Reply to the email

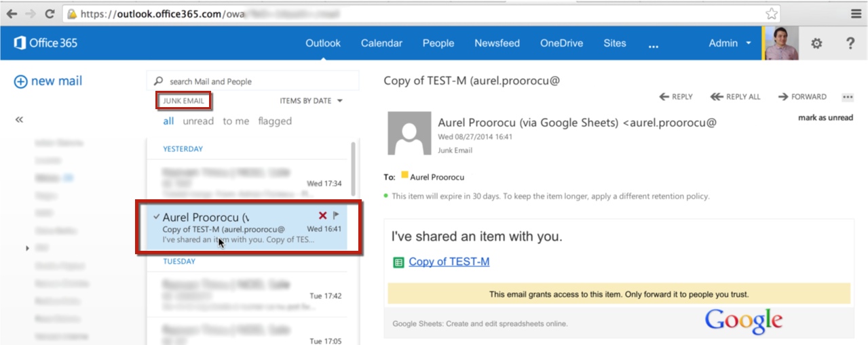tap(676, 97)
